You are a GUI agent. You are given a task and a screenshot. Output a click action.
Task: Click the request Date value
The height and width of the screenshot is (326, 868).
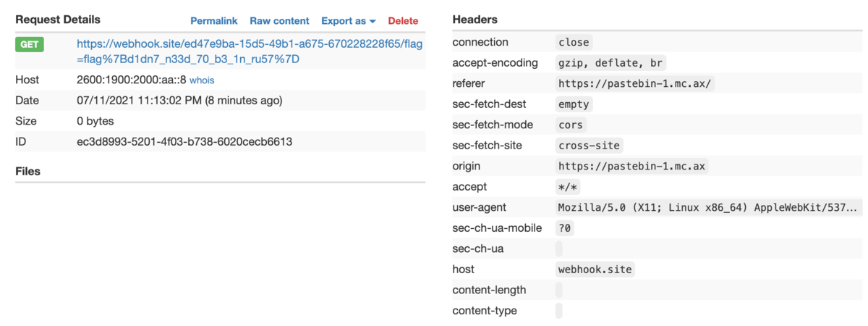tap(179, 101)
